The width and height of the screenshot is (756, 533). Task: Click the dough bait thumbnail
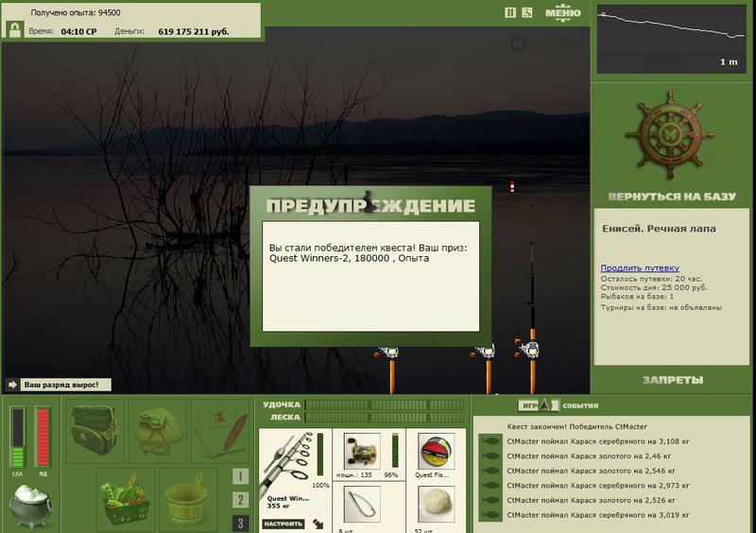click(436, 504)
